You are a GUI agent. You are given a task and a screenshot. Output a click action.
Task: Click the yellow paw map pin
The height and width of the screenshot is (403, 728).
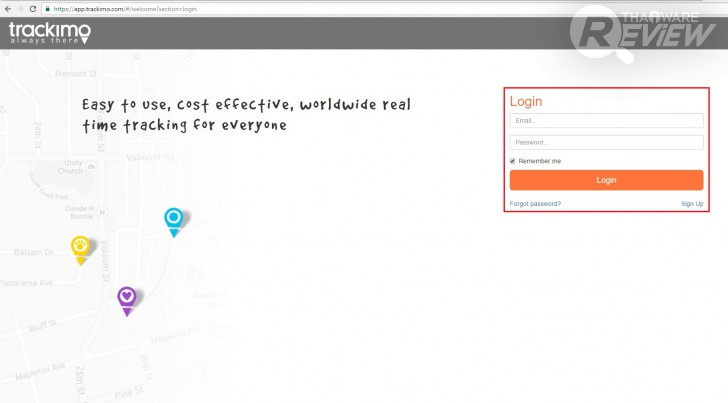tap(81, 251)
